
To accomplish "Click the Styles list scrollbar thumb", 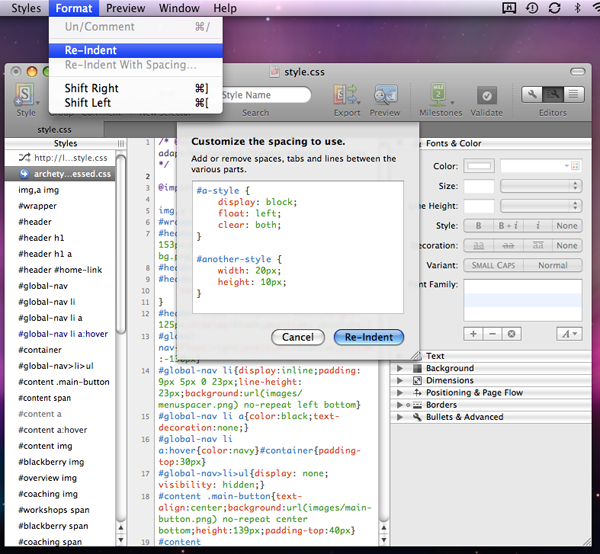I will (x=121, y=244).
